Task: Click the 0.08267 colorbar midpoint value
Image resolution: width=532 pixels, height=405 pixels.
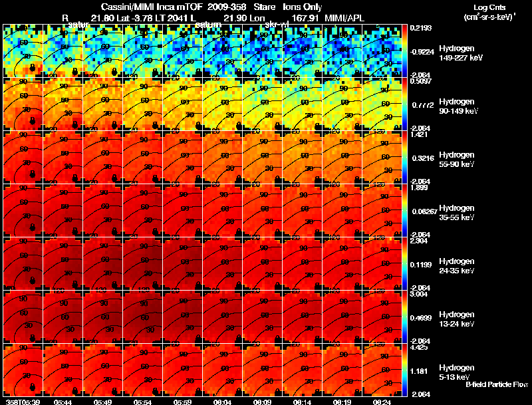Action: point(424,211)
